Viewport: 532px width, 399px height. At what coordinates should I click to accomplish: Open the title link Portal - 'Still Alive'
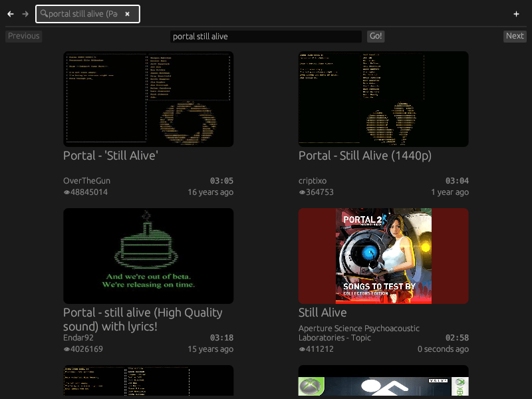click(x=110, y=156)
